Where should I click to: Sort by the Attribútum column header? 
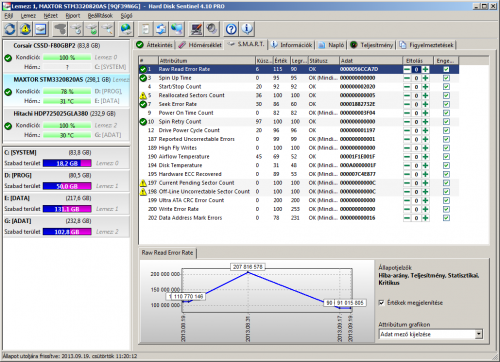pos(206,61)
